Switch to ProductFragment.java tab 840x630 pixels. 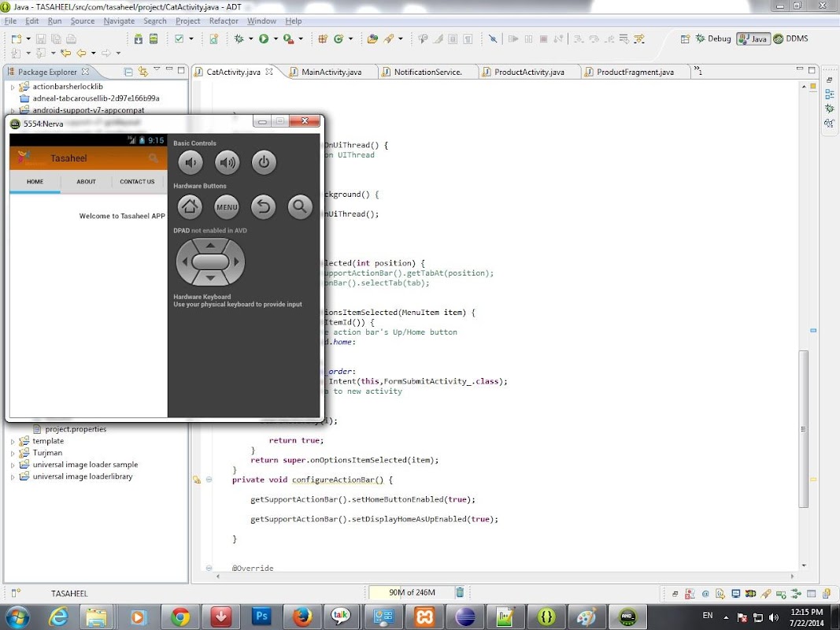635,72
